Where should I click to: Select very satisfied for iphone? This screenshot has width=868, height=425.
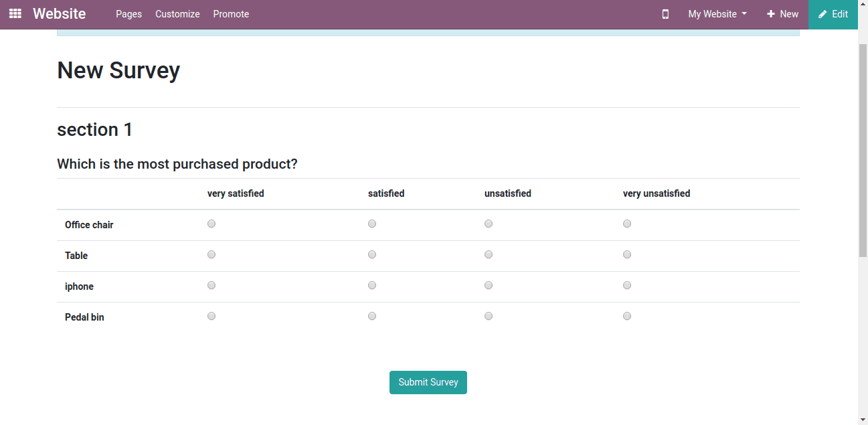(x=211, y=285)
